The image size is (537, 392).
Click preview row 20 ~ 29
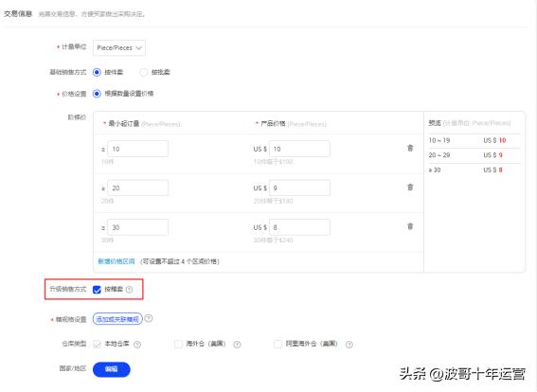(474, 155)
